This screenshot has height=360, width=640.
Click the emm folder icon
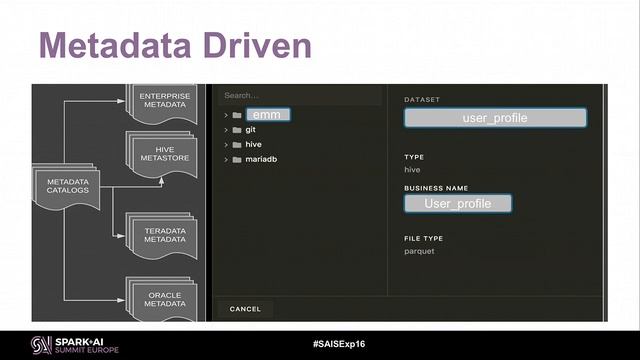point(237,115)
